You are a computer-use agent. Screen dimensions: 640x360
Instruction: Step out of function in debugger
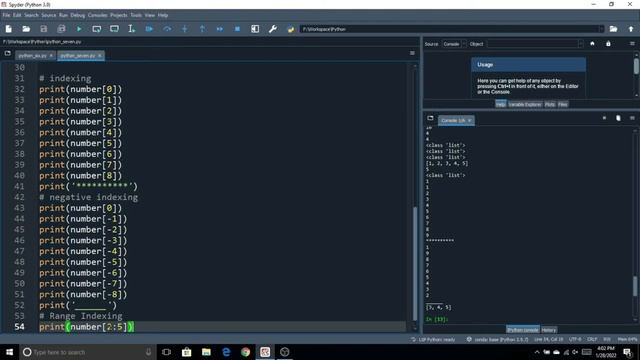pos(202,29)
